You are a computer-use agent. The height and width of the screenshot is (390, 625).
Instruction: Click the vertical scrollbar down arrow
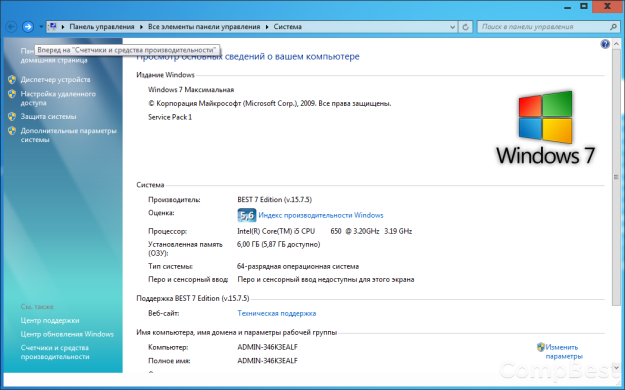coord(616,367)
